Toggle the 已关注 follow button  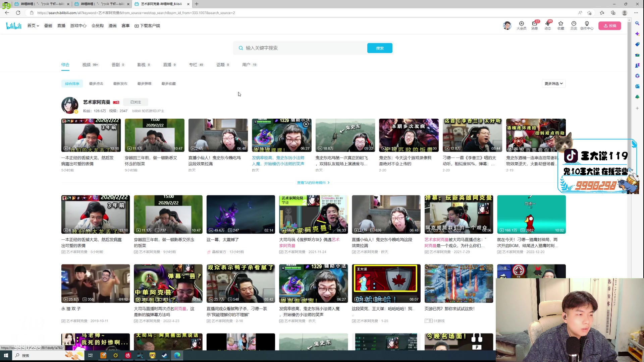click(x=136, y=102)
